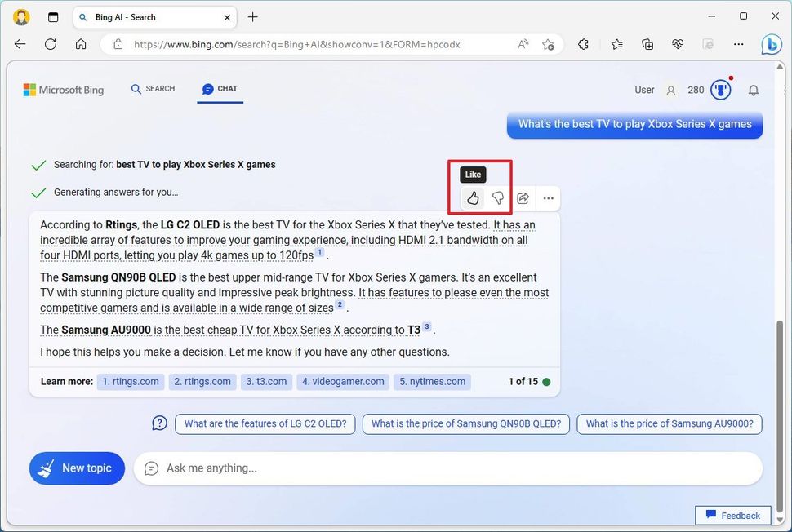This screenshot has height=532, width=792.
Task: Switch to the CHAT tab
Action: pos(219,89)
